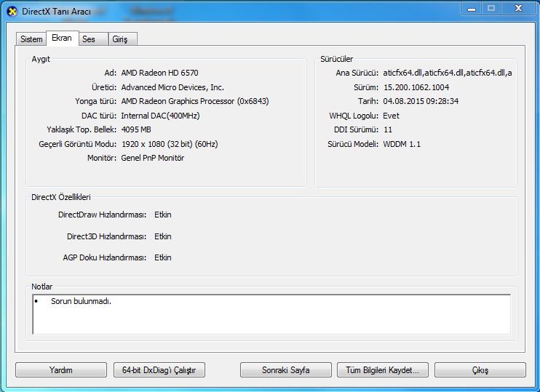This screenshot has height=392, width=540.
Task: Click version '15.200.1062.1004'
Action: (x=416, y=87)
